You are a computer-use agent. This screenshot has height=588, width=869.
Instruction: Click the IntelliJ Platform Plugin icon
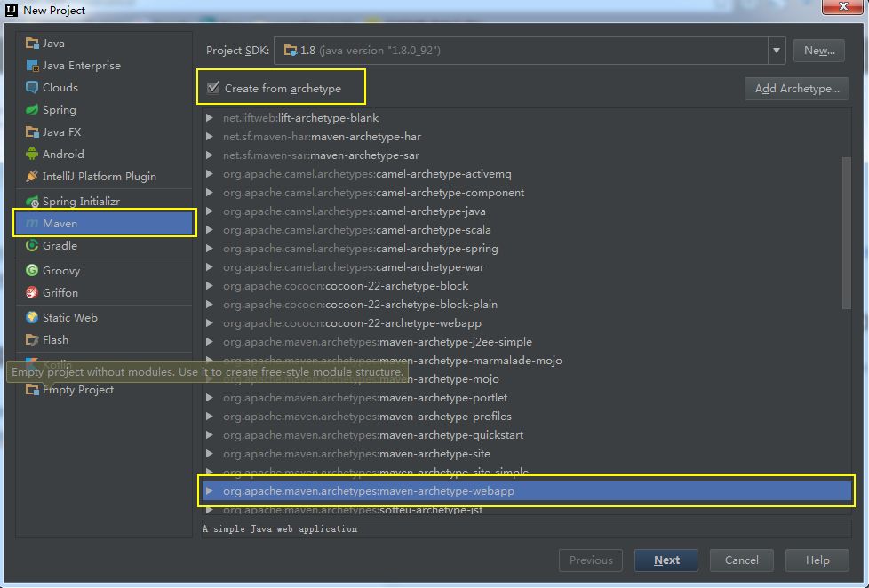coord(32,176)
